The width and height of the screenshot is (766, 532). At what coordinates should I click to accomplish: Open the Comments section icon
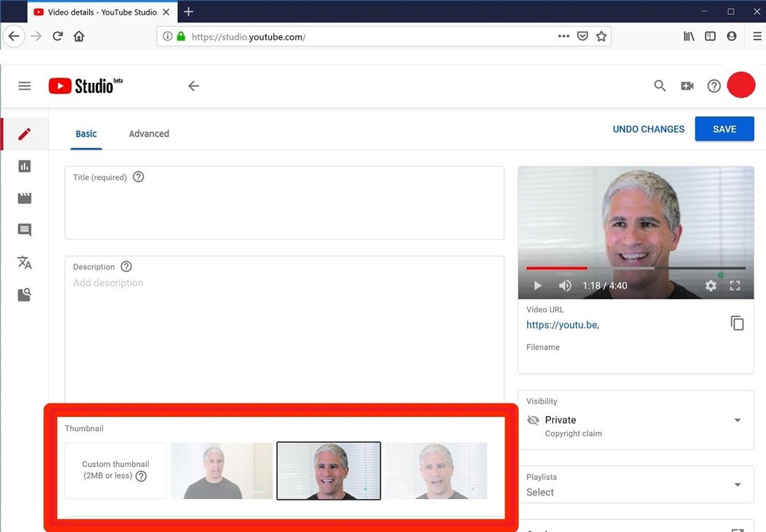[x=25, y=230]
